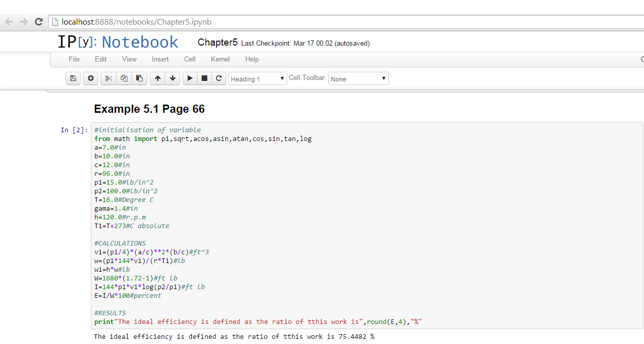Open the Insert menu
Image resolution: width=644 pixels, height=344 pixels.
pos(160,59)
